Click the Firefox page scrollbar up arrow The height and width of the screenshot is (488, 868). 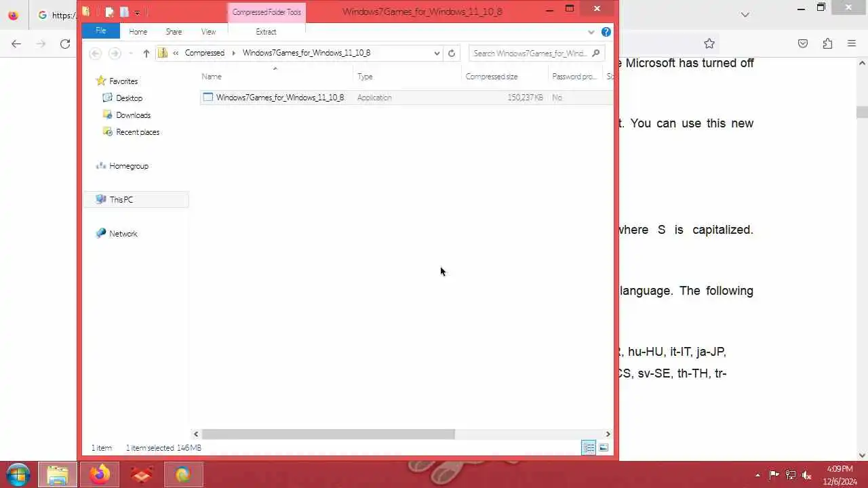pyautogui.click(x=863, y=63)
